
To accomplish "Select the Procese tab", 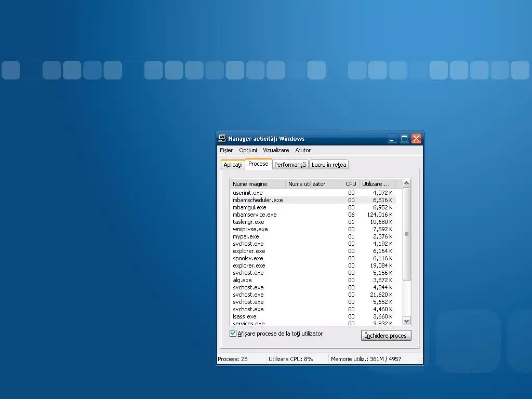I will pos(258,164).
